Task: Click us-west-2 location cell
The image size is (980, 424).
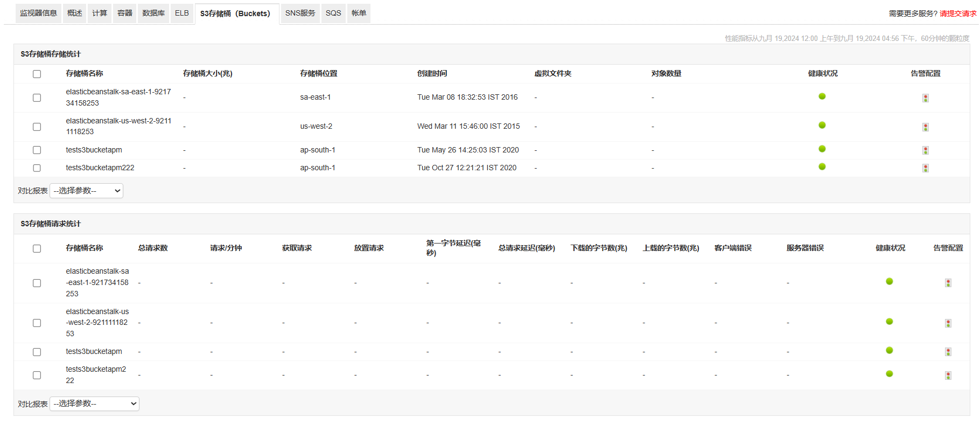Action: [x=316, y=126]
